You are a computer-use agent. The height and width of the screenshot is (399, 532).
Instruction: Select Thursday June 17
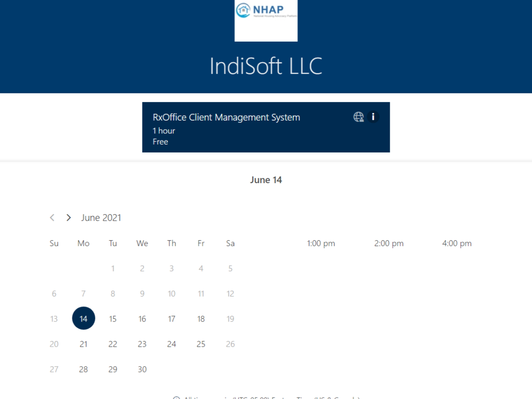point(172,319)
